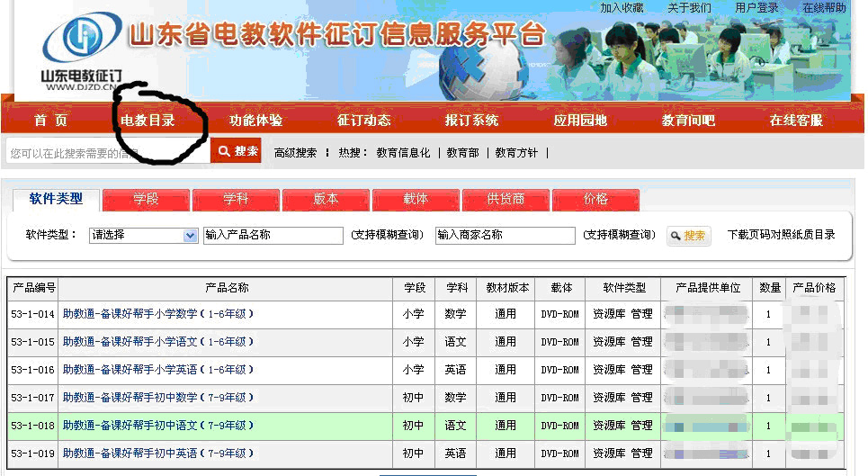
Task: Go to 首页 in navigation bar
Action: (50, 121)
